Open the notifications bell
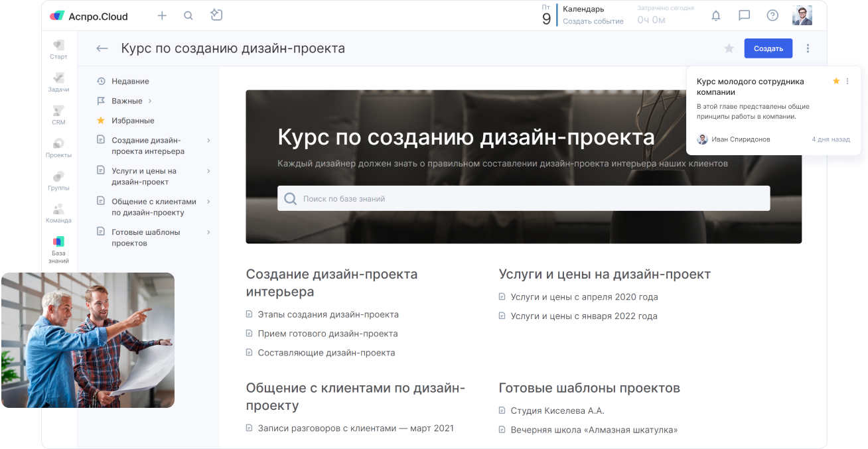This screenshot has width=868, height=449. coord(716,16)
